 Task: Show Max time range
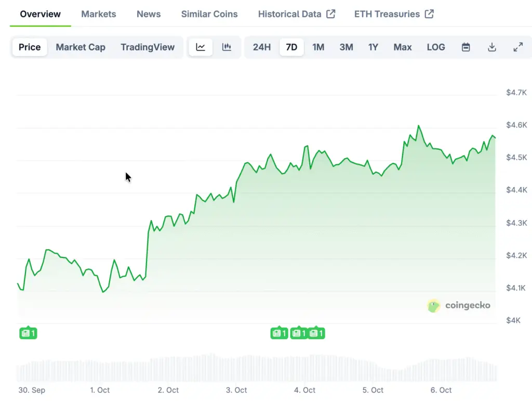(x=402, y=47)
